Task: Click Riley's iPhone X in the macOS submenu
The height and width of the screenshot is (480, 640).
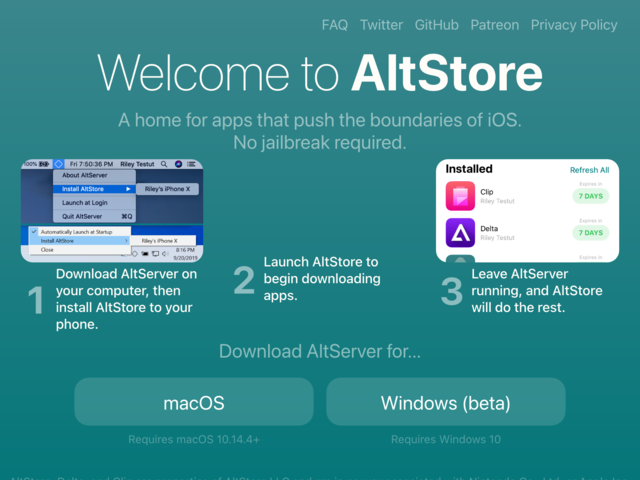Action: coord(167,189)
